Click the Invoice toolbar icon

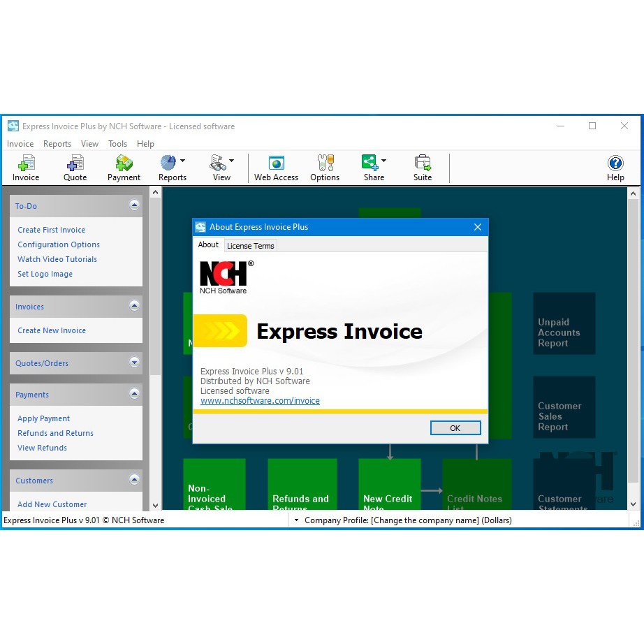pos(26,164)
